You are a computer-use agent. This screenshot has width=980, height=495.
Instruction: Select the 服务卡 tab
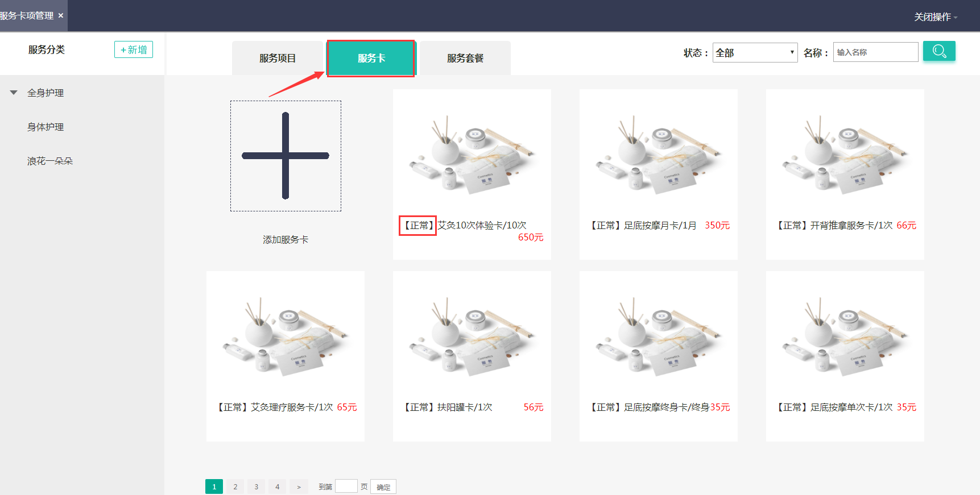tap(371, 58)
